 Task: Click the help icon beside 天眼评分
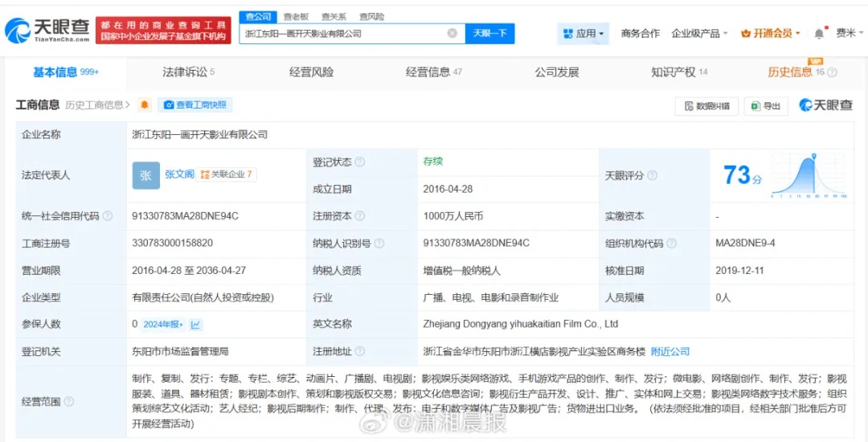(653, 175)
